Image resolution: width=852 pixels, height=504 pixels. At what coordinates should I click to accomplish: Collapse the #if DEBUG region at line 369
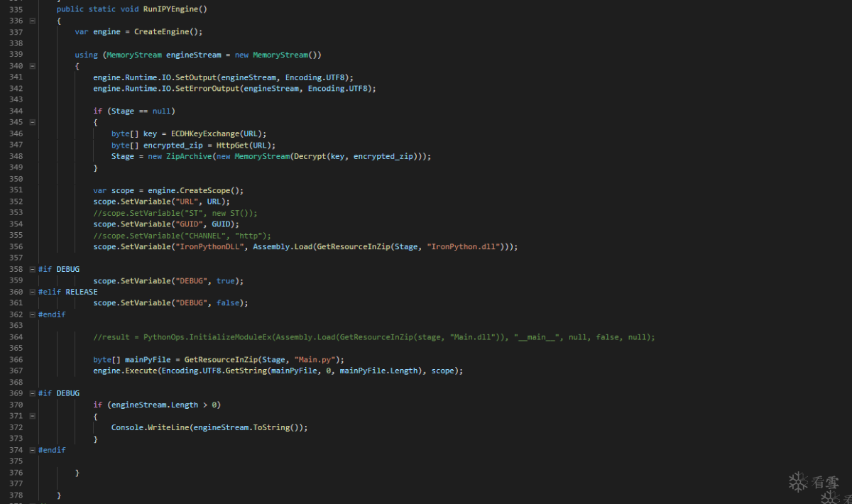(32, 393)
